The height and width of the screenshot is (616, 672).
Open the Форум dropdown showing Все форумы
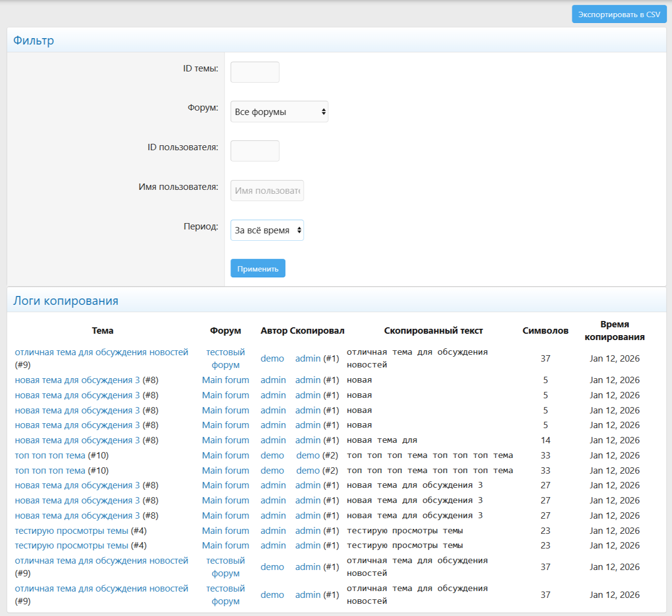pos(279,112)
